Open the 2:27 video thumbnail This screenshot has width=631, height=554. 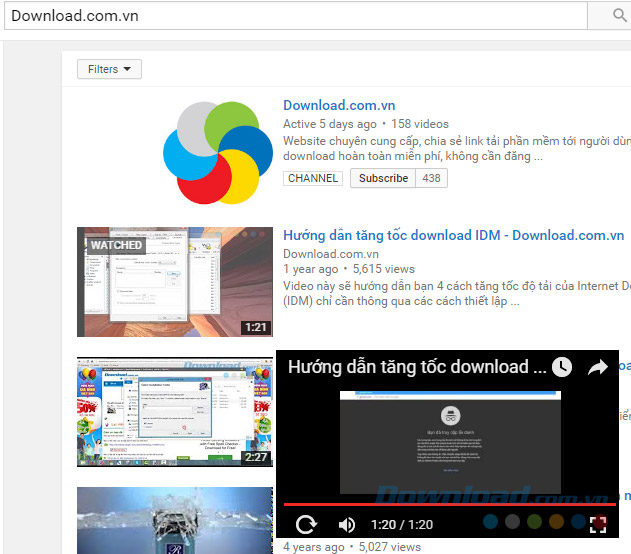tap(175, 412)
